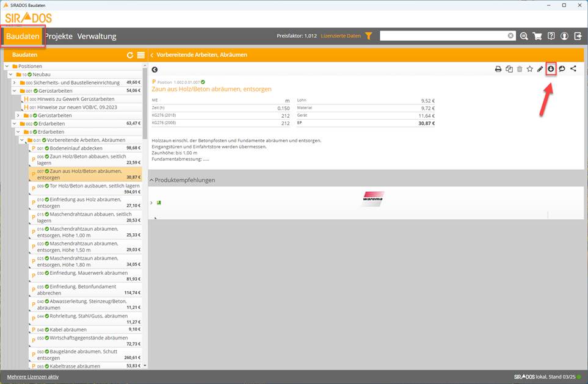The image size is (588, 384).
Task: Click Mehrere Lizenzen aktiv link
Action: [33, 377]
